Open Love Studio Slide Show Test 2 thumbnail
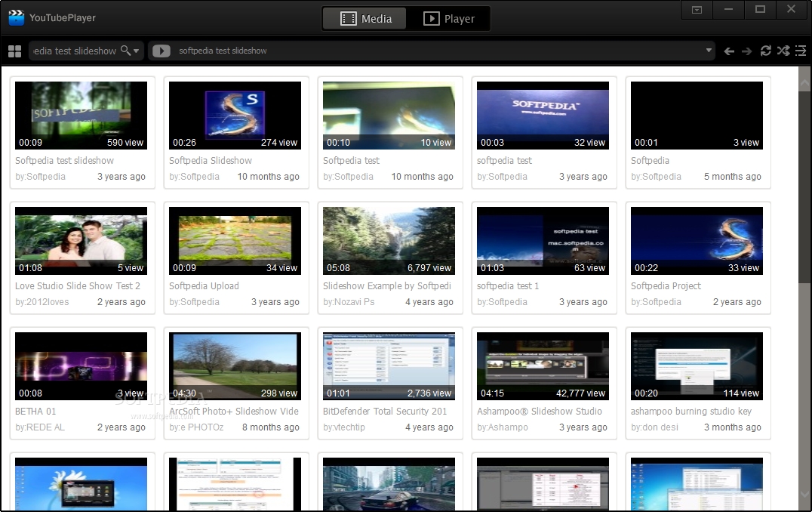 coord(81,240)
